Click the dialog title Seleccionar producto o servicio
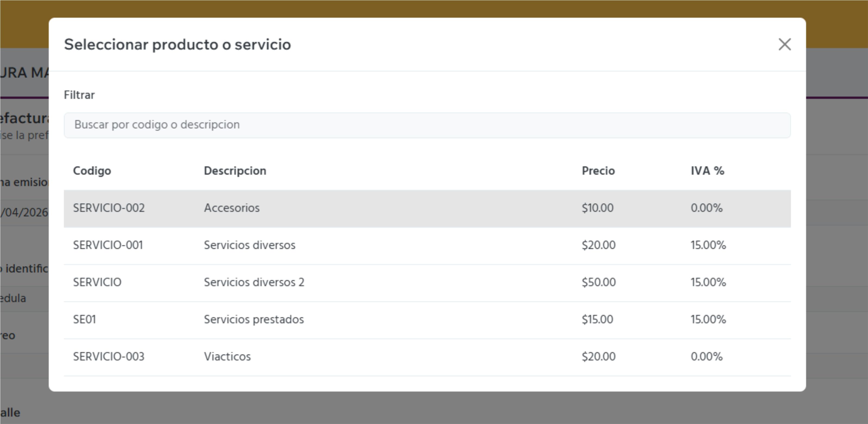Screen dimensions: 868x424 pos(177,44)
